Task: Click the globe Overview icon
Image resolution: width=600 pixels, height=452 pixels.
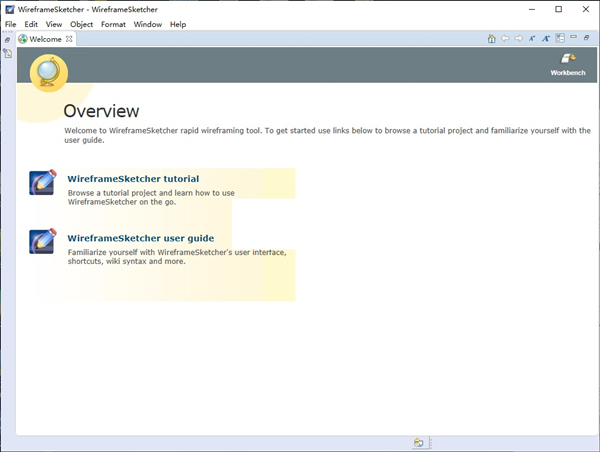Action: (x=49, y=73)
